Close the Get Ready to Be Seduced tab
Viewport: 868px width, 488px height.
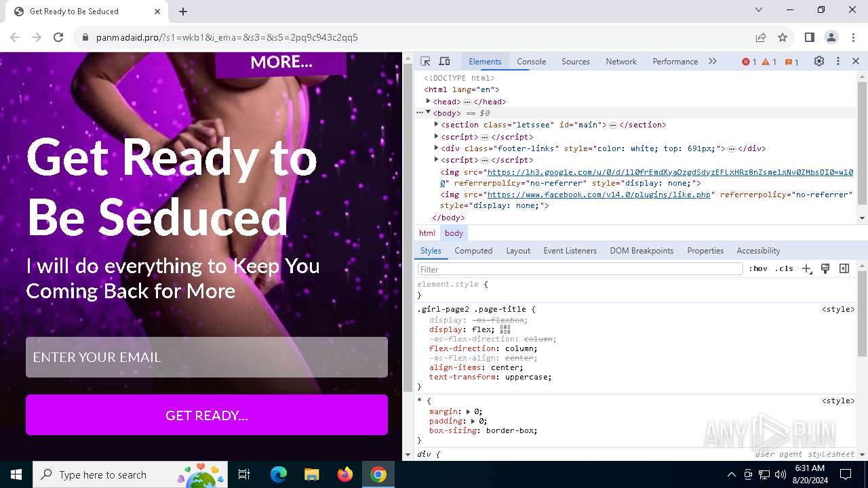click(x=157, y=11)
